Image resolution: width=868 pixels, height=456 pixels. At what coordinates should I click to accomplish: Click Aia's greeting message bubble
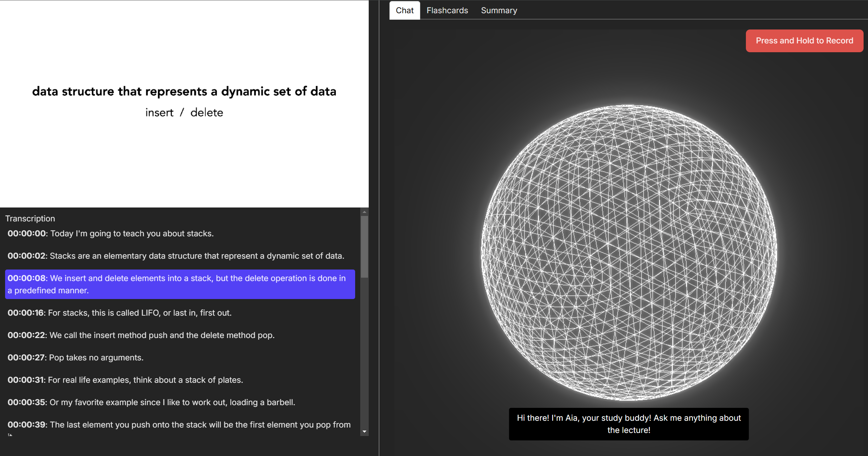pyautogui.click(x=629, y=424)
